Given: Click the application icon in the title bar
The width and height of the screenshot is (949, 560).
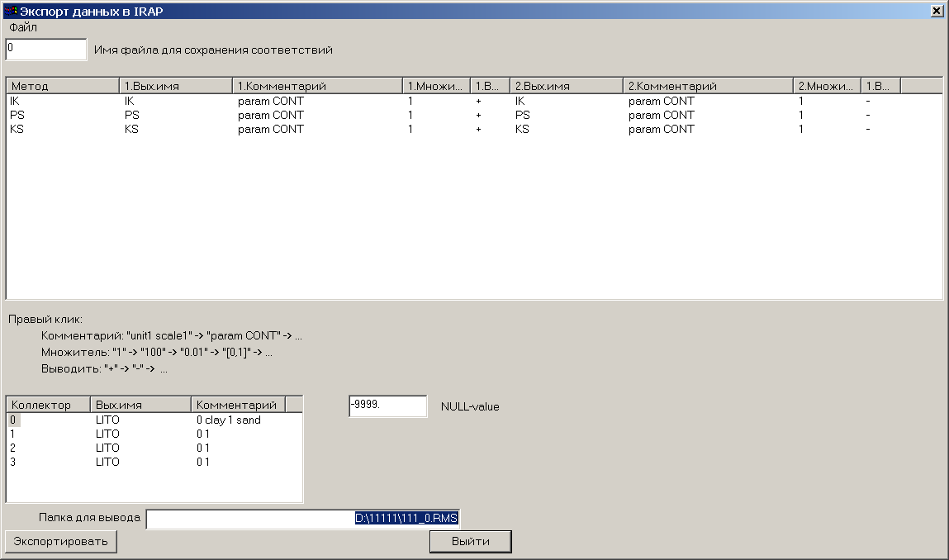Looking at the screenshot, I should tap(10, 11).
